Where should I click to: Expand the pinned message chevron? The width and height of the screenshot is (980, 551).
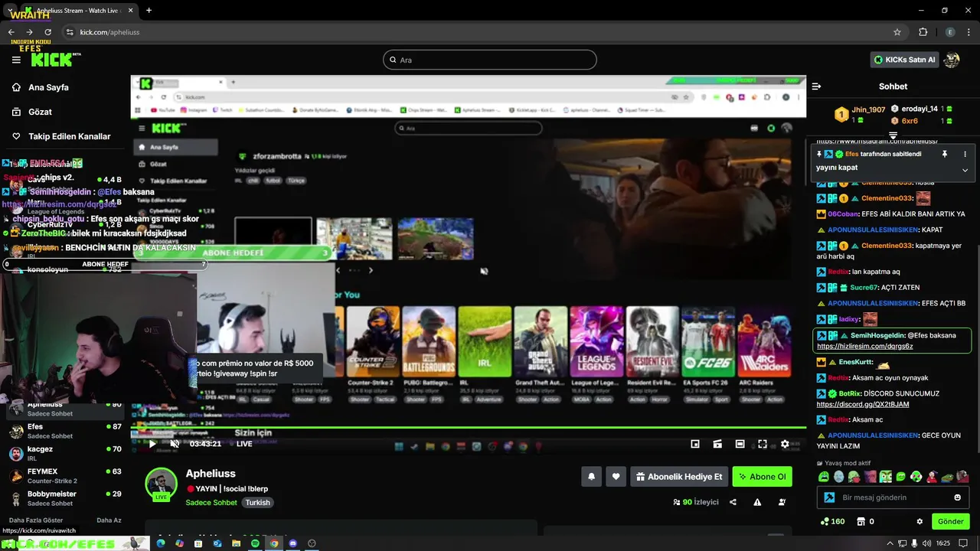965,170
